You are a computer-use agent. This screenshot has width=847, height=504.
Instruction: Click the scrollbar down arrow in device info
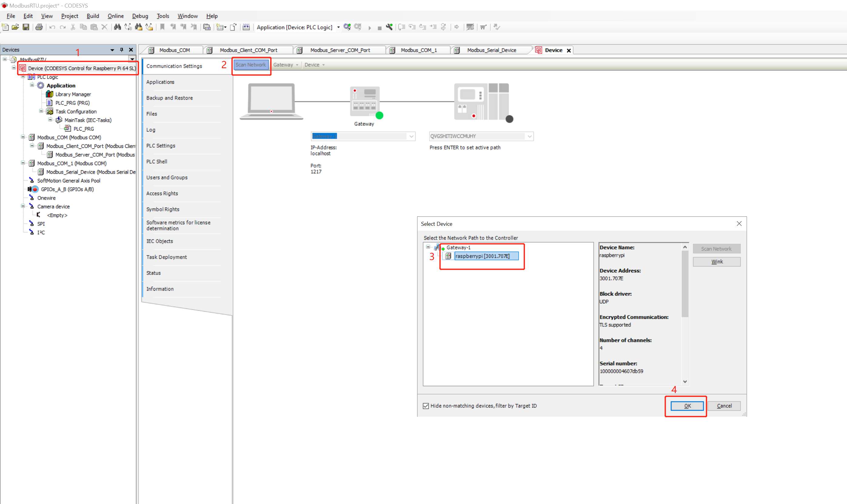(685, 381)
